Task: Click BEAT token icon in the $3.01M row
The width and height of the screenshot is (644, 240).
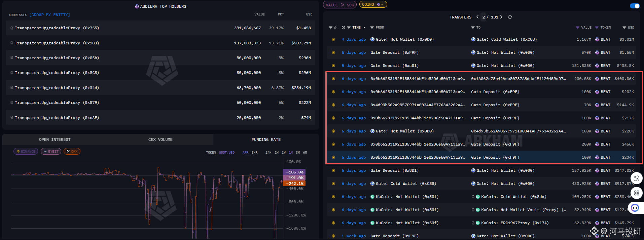Action: [x=597, y=39]
